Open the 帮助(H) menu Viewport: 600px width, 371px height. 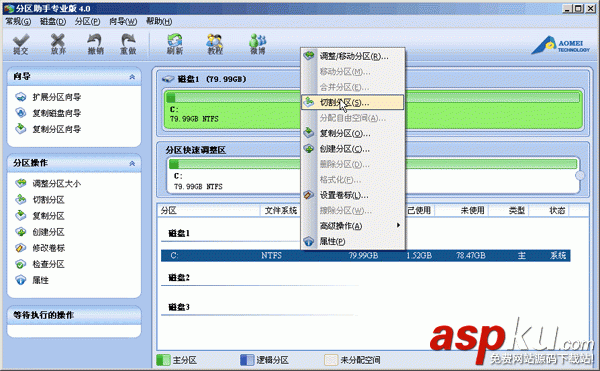(159, 21)
